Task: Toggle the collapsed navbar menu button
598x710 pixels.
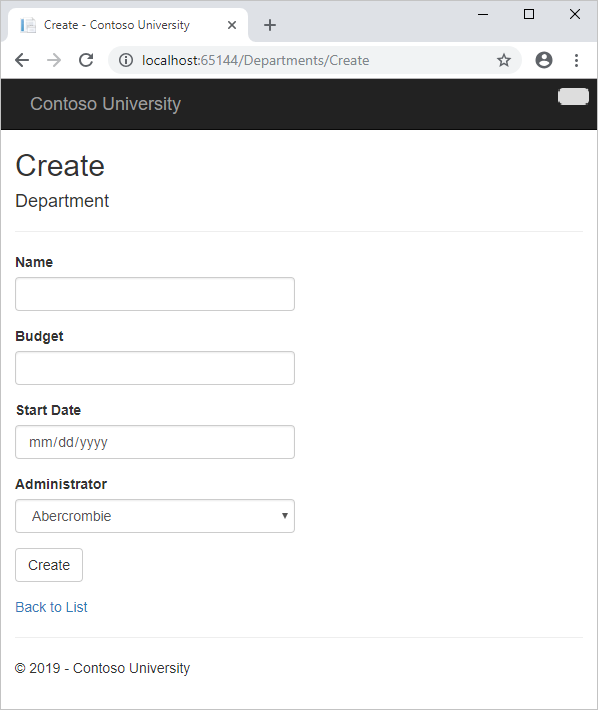Action: coord(573,96)
